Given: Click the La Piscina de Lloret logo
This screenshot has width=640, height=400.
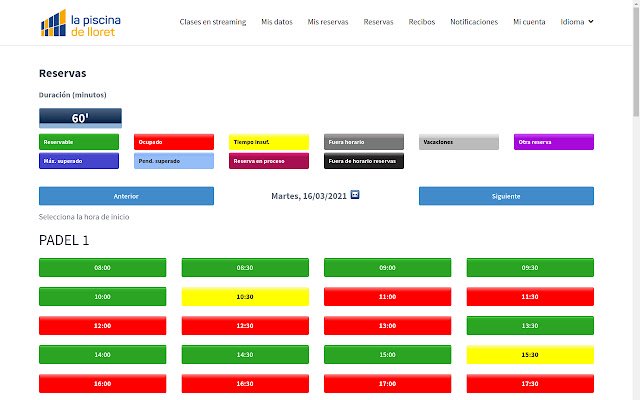Looking at the screenshot, I should pyautogui.click(x=80, y=23).
